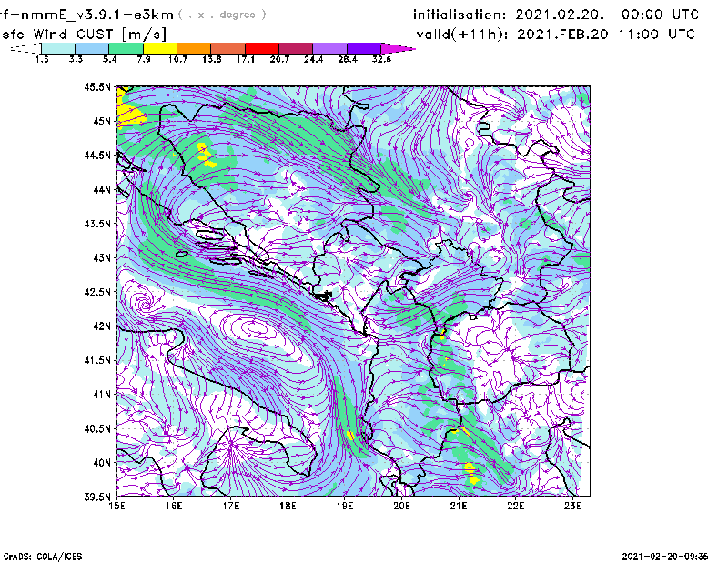Click the 40N latitude label
This screenshot has width=728, height=562.
point(102,463)
